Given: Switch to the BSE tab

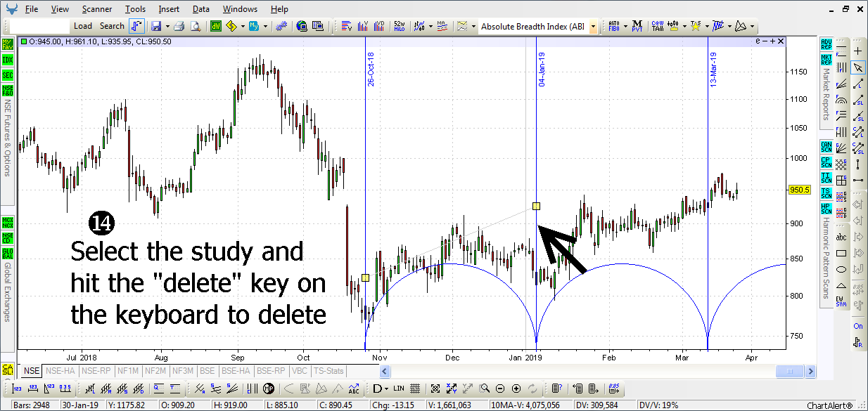Looking at the screenshot, I should tap(208, 371).
